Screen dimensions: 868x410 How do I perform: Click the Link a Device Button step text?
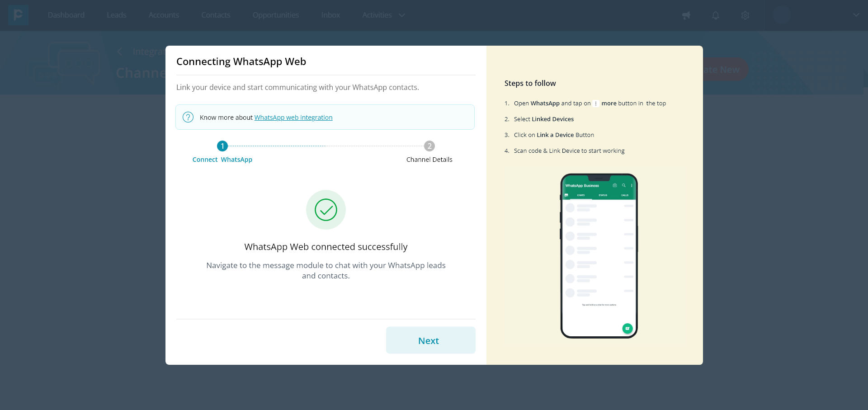click(x=554, y=135)
